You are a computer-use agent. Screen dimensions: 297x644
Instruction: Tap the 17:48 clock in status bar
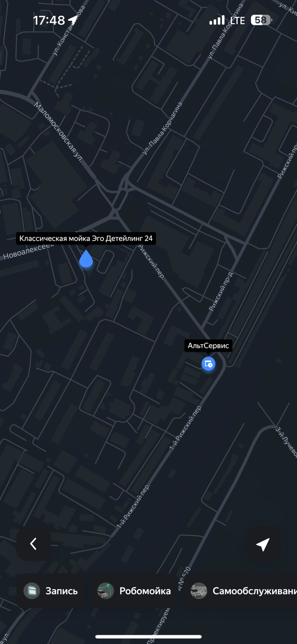click(49, 20)
